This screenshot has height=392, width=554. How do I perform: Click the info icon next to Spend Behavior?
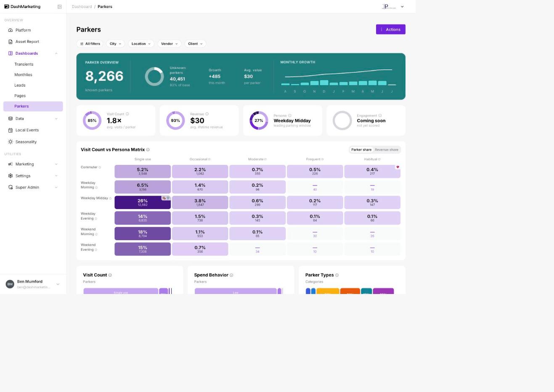pos(231,275)
